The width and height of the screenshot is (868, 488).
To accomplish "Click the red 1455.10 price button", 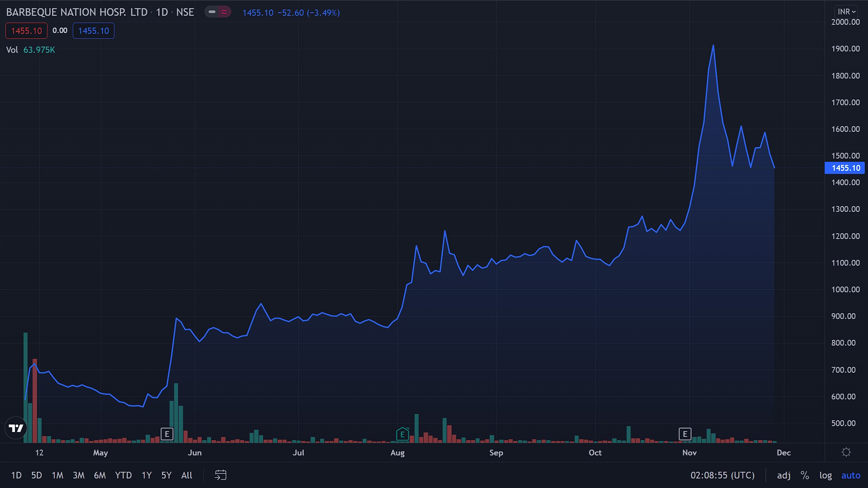I will coord(26,31).
